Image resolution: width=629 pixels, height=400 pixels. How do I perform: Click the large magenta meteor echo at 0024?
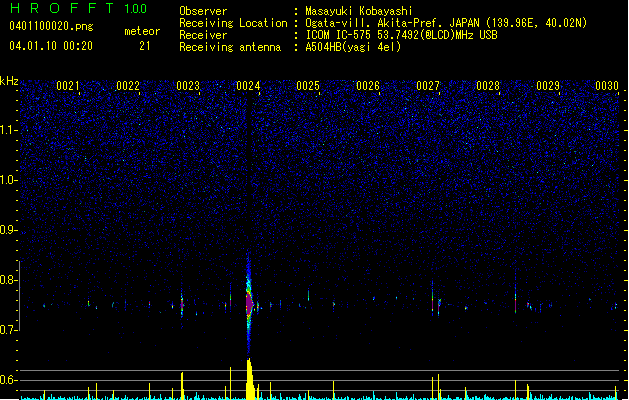(x=249, y=304)
